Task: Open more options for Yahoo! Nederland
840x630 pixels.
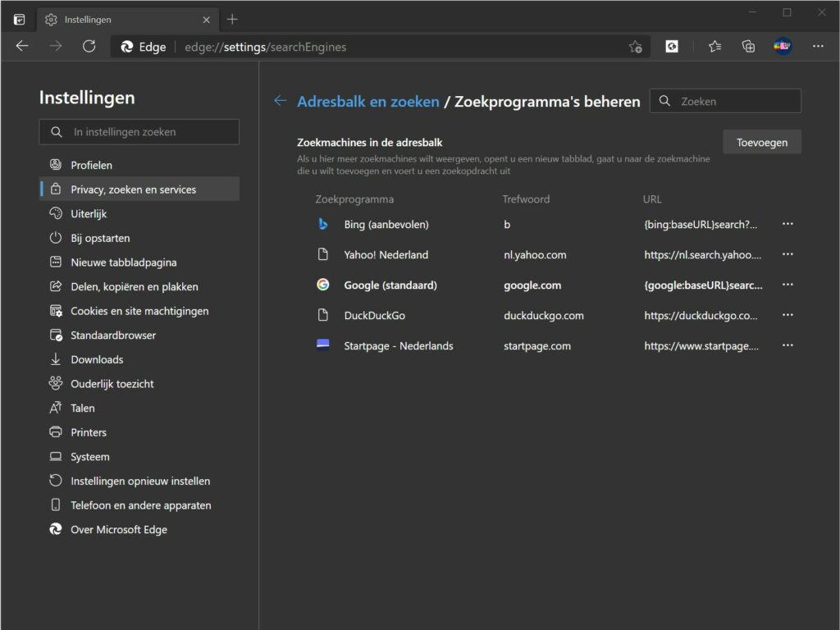Action: [x=787, y=254]
